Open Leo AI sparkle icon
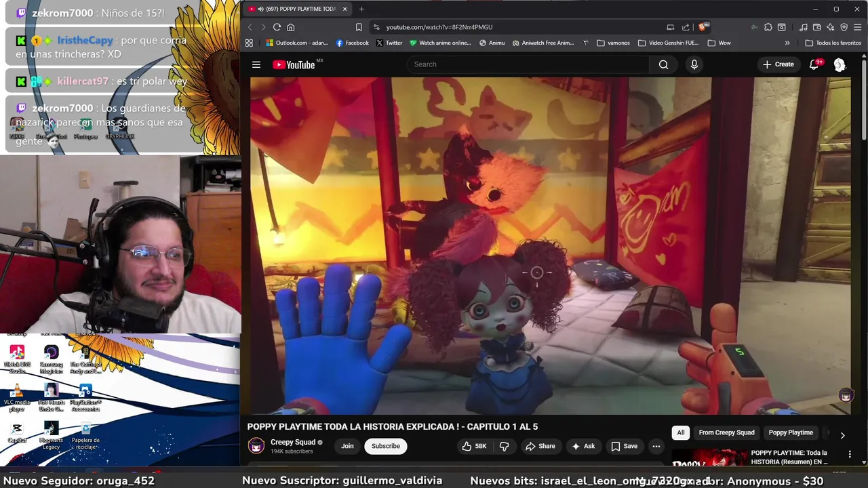Screen dimensions: 868x488 tap(831, 27)
